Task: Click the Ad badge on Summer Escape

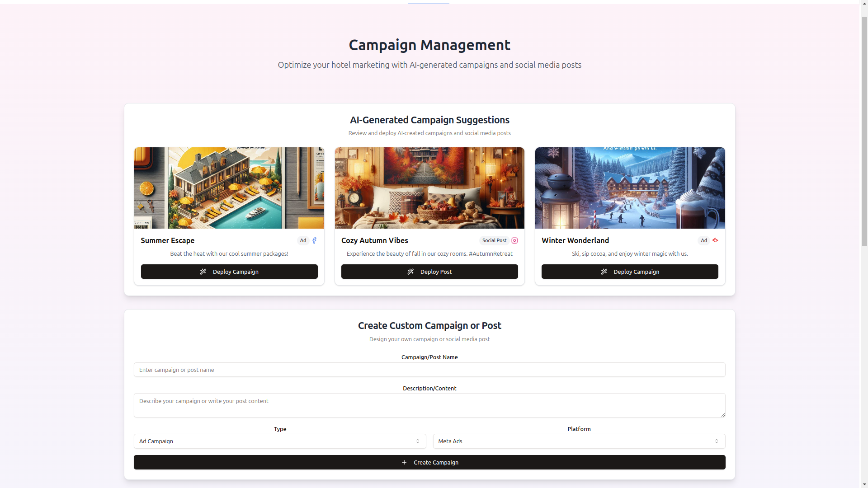Action: click(x=303, y=240)
